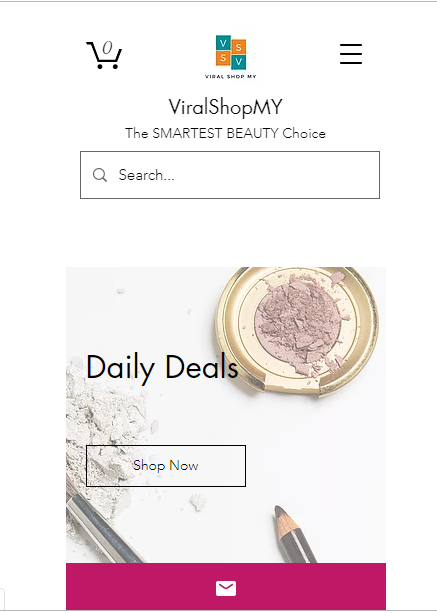The width and height of the screenshot is (437, 613).
Task: Open the hamburger navigation menu
Action: (351, 54)
